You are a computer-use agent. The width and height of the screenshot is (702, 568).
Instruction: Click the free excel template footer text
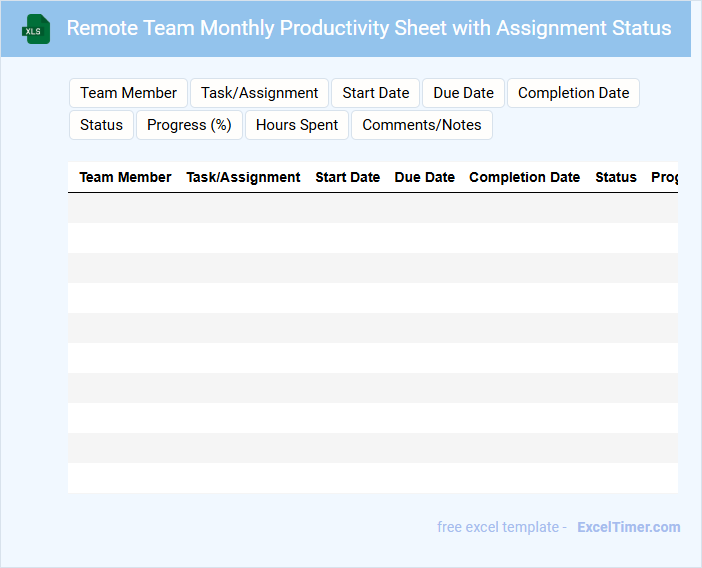pos(502,527)
